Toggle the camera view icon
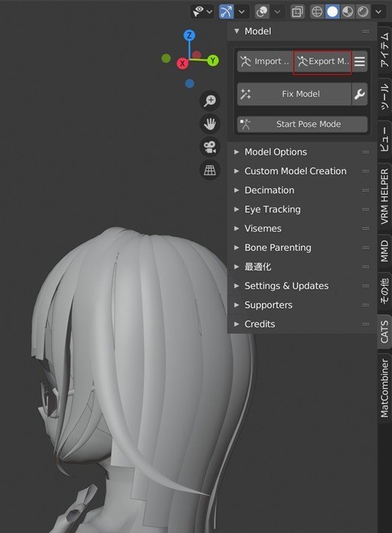The image size is (392, 533). coord(210,147)
